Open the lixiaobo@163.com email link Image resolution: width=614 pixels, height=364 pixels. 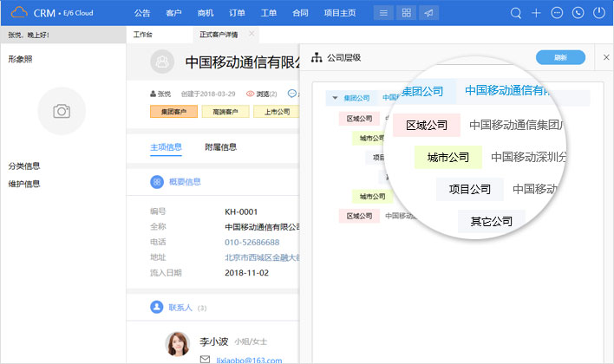coord(249,360)
